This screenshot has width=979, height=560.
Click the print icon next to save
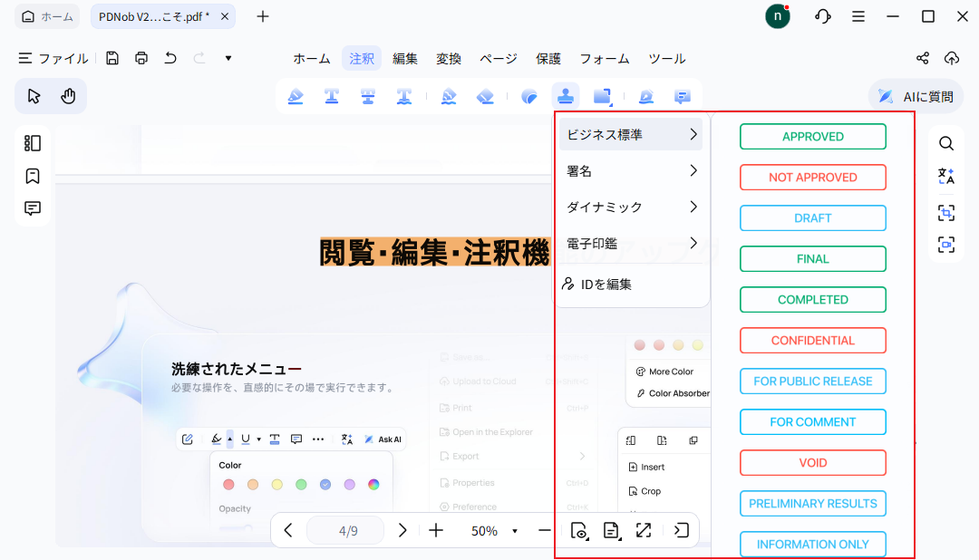141,58
